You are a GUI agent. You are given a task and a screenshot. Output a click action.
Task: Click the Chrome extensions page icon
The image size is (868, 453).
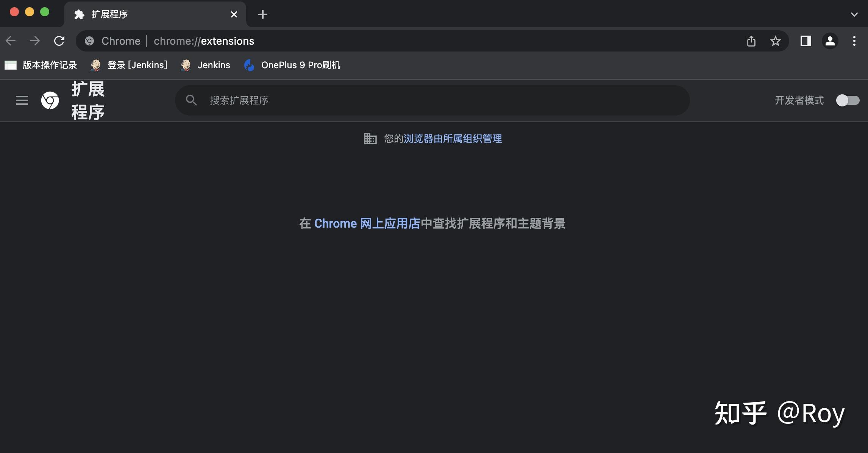(x=50, y=100)
